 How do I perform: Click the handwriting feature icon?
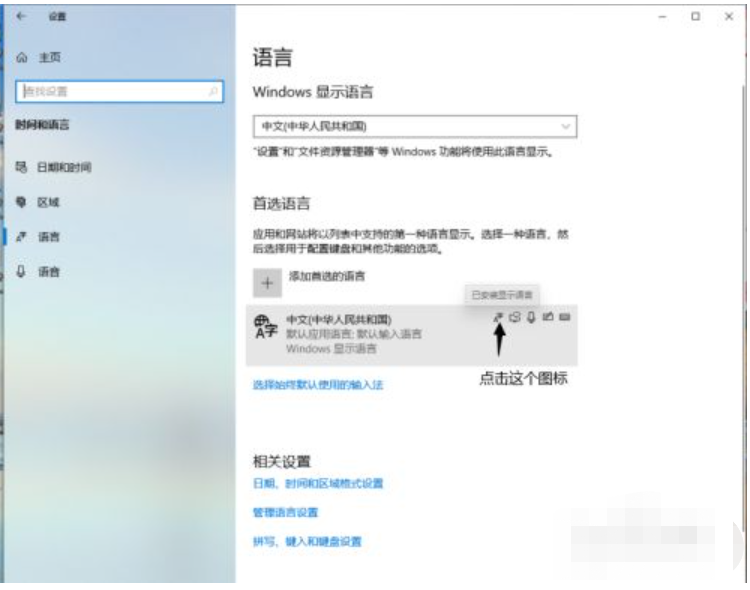(548, 317)
